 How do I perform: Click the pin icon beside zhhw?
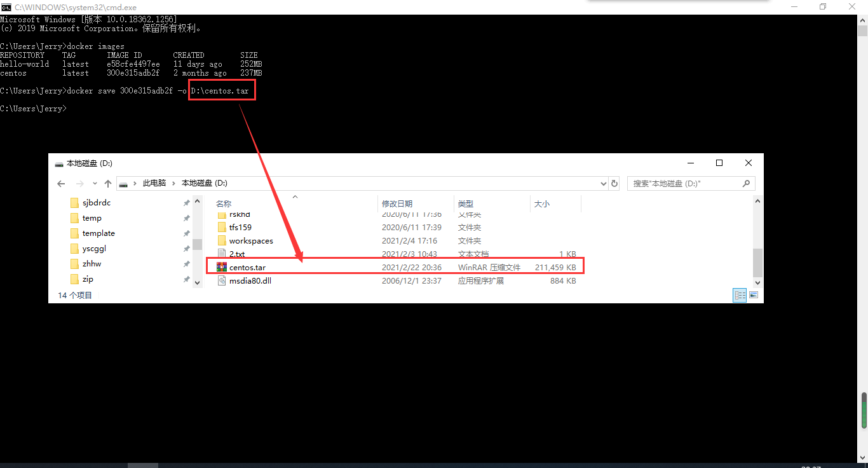point(186,264)
